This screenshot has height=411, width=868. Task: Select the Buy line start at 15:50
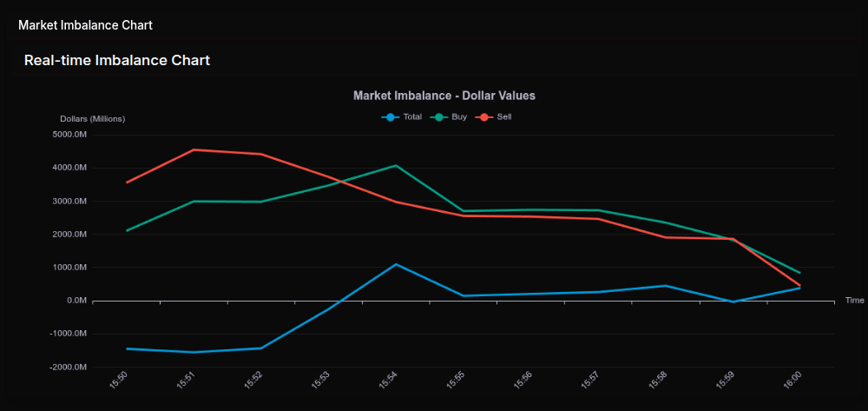[128, 230]
